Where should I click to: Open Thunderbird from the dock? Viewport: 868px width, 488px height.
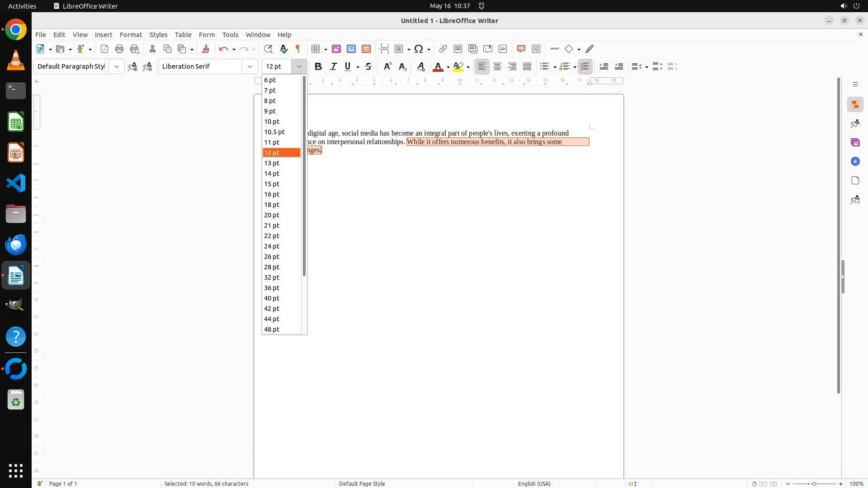(16, 244)
